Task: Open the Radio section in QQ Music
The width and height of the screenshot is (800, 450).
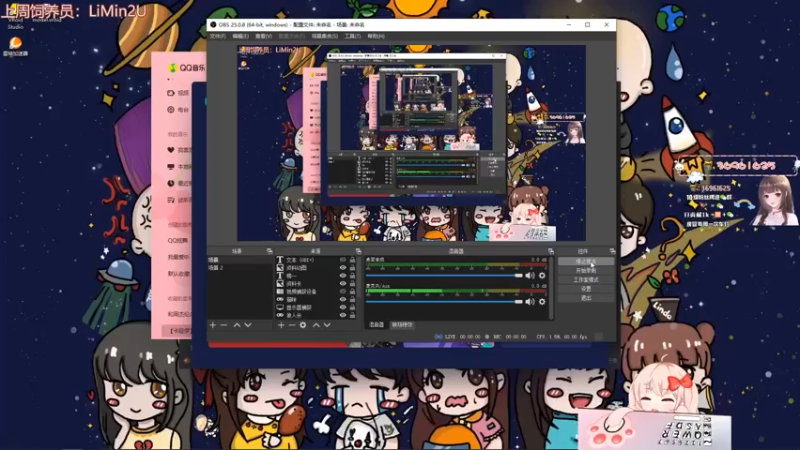Action: pos(179,109)
